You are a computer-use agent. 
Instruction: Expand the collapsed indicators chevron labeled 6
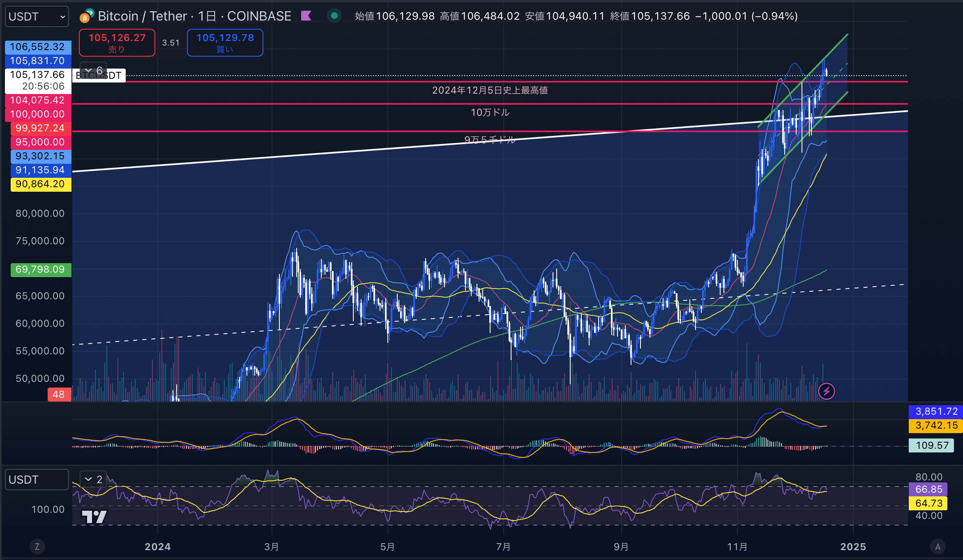pos(93,70)
